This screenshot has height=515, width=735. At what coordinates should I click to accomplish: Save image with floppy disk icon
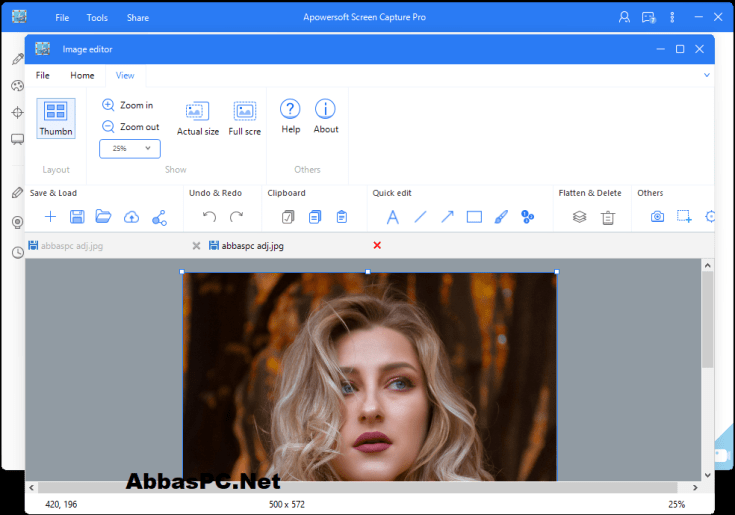(x=77, y=216)
